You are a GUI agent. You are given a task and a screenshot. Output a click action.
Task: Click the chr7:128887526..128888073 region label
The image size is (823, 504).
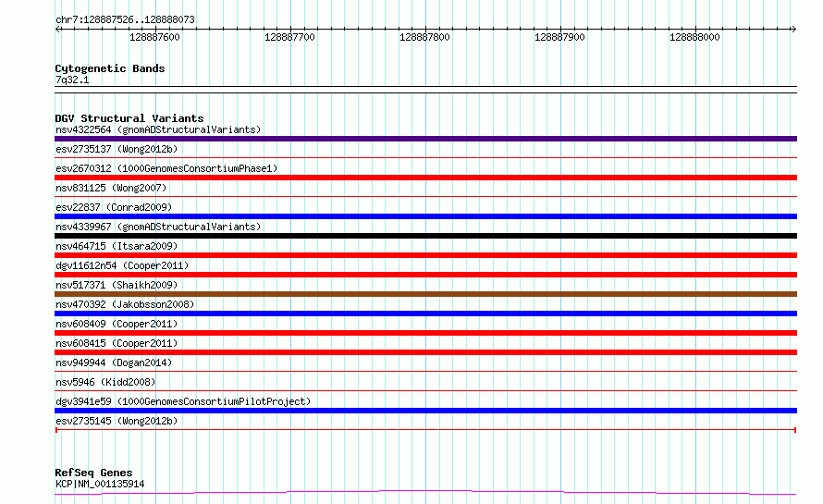(x=125, y=19)
